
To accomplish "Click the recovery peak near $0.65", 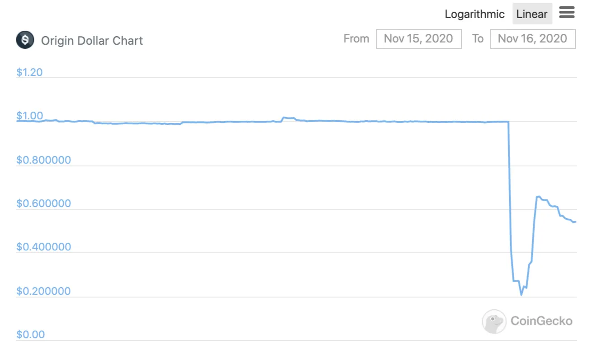I will click(x=538, y=197).
